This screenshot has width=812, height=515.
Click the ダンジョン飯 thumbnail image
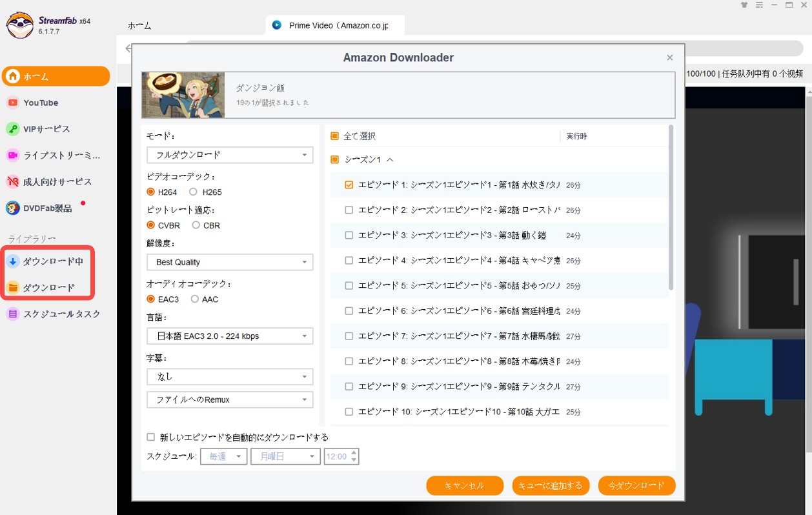pyautogui.click(x=183, y=95)
